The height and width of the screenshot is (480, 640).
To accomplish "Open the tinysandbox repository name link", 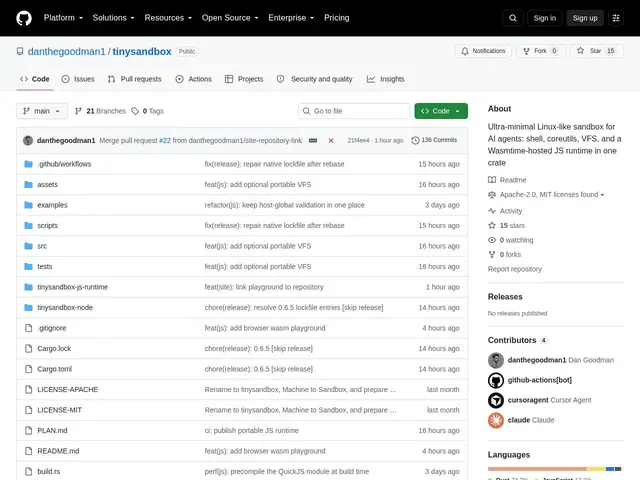I will coord(142,51).
